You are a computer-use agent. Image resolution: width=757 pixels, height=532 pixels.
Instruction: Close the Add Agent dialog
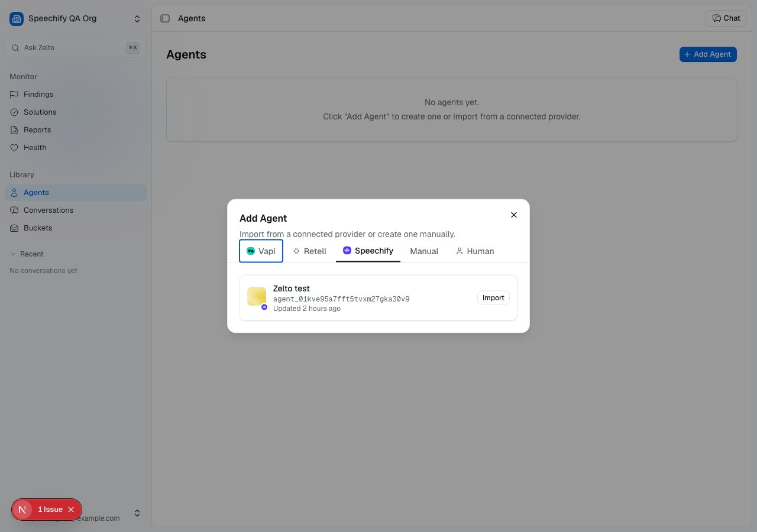pos(514,215)
